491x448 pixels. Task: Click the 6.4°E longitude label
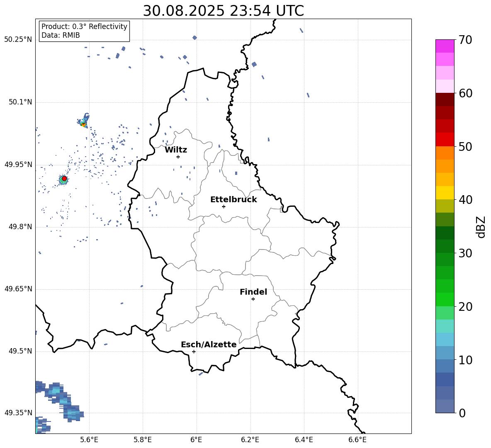pyautogui.click(x=304, y=440)
